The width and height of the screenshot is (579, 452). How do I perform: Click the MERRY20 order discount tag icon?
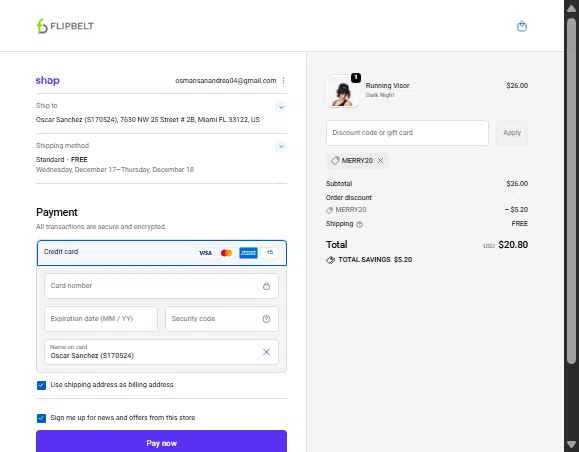(329, 210)
